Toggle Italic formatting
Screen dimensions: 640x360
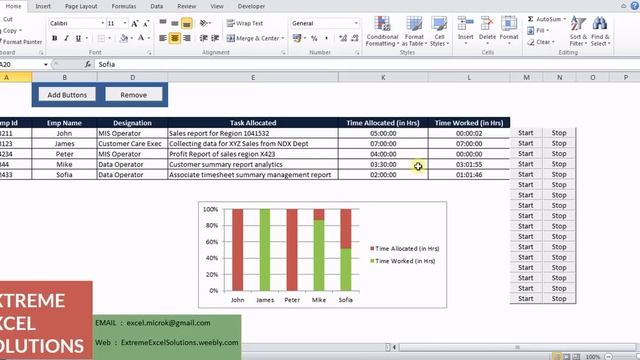[x=66, y=38]
